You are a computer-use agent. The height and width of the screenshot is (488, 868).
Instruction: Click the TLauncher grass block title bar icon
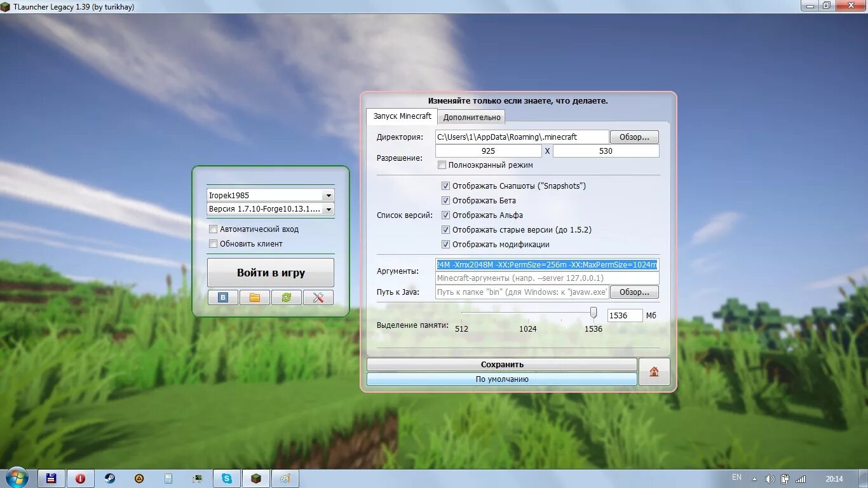click(6, 6)
